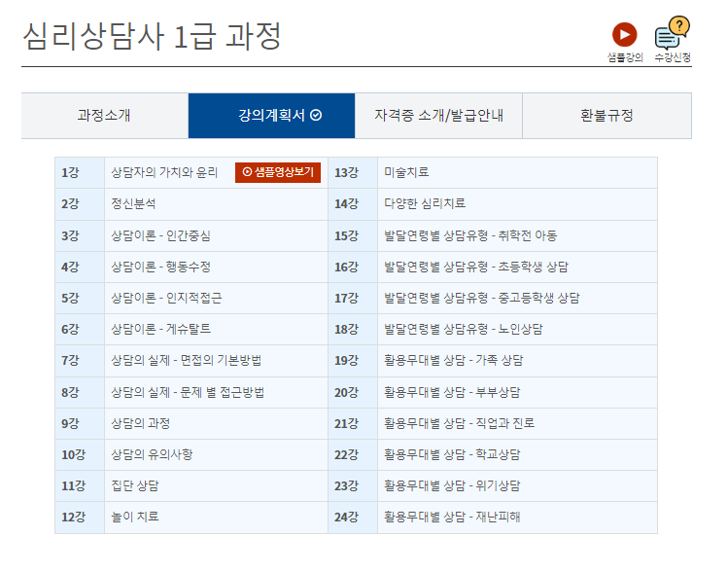
Task: Select lecture 13 미술치료
Action: pyautogui.click(x=406, y=172)
